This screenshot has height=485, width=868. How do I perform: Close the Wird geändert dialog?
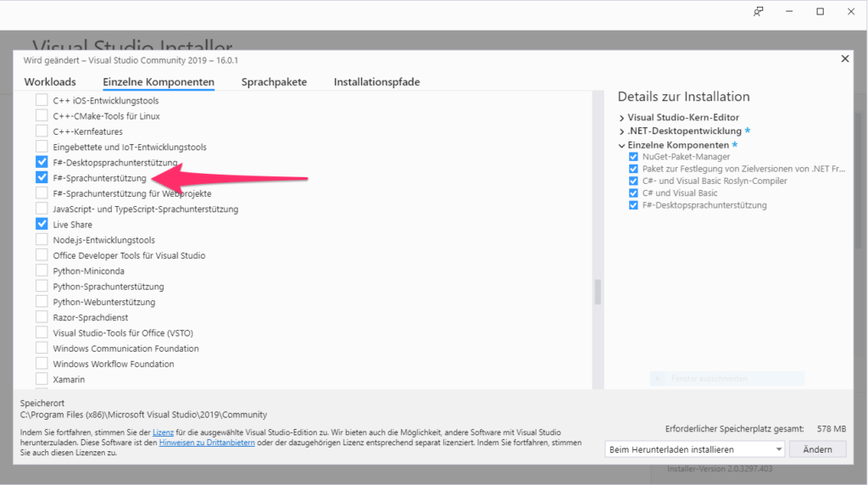[845, 59]
